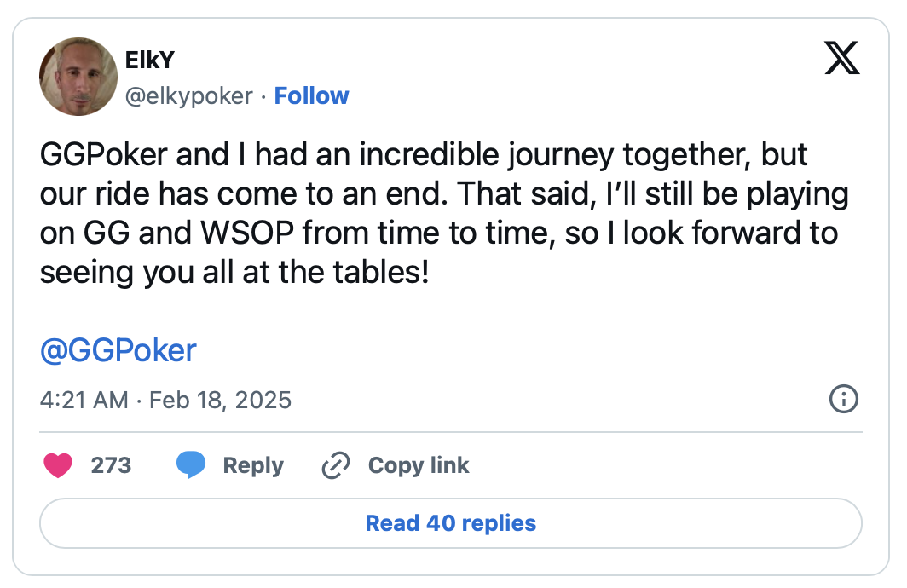Click the 4:21 AM time text
The height and width of the screenshot is (588, 907).
84,400
